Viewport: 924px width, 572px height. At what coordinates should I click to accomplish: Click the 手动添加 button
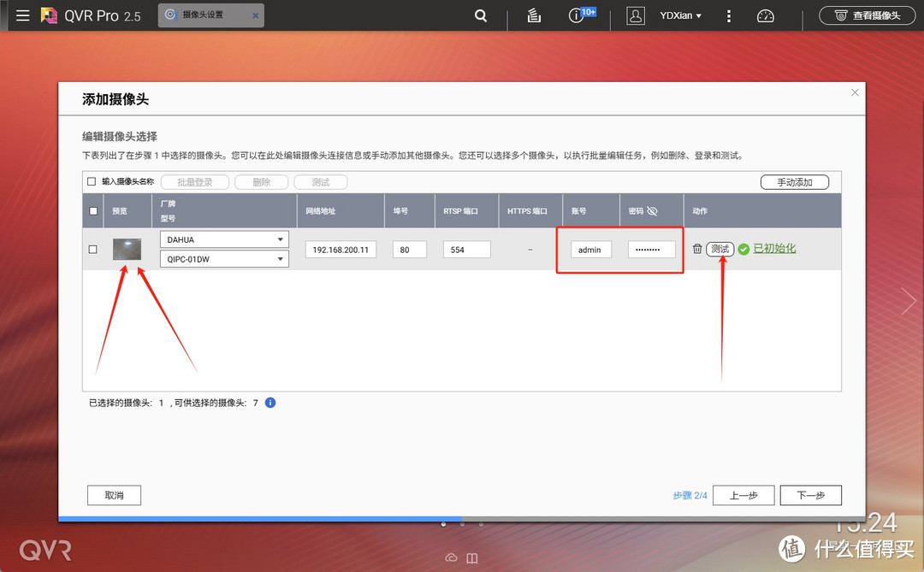[x=794, y=181]
